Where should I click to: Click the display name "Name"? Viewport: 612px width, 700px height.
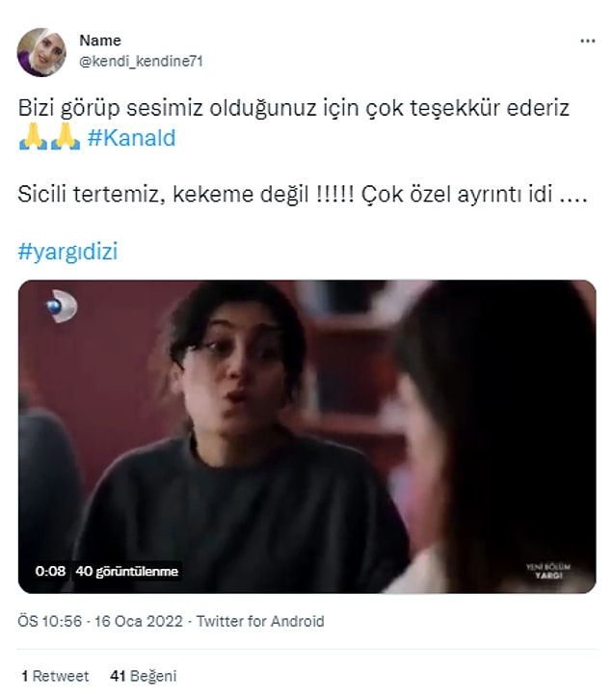point(100,40)
